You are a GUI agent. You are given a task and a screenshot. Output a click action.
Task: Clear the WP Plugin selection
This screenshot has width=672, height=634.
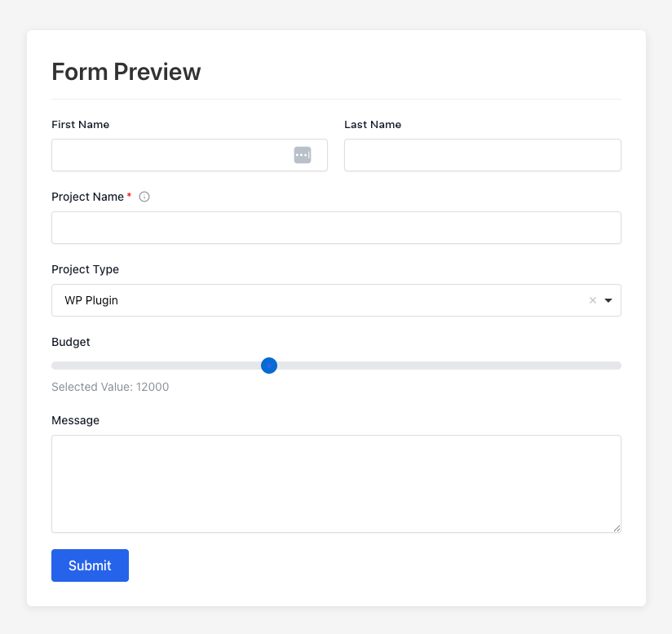[x=593, y=300]
